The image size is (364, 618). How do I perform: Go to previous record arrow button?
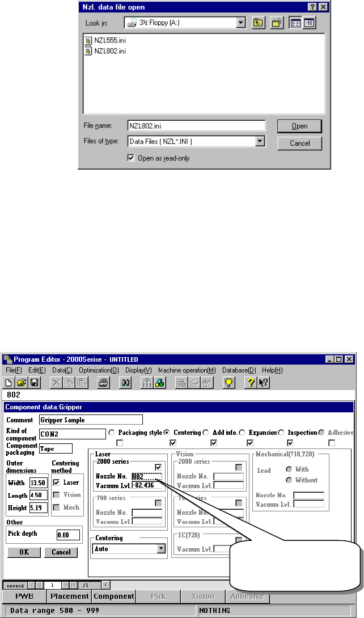(39, 585)
